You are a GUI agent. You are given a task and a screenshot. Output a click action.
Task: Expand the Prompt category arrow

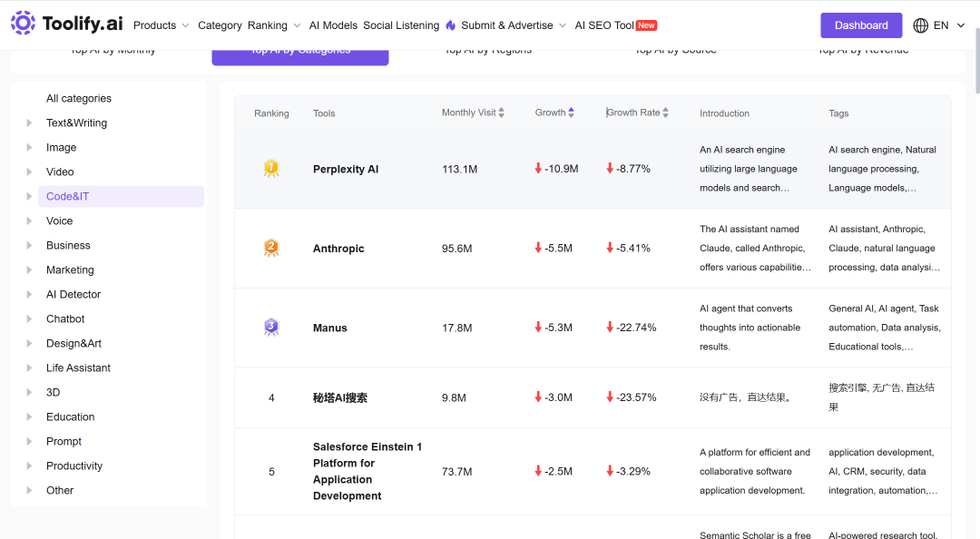[x=29, y=442]
